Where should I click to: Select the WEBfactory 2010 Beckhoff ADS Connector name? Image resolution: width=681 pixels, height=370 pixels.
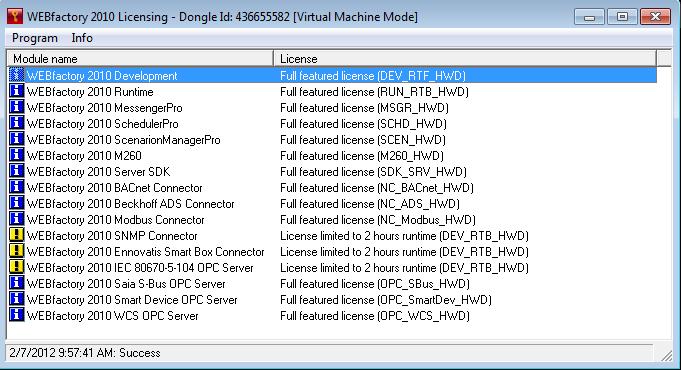[x=131, y=204]
